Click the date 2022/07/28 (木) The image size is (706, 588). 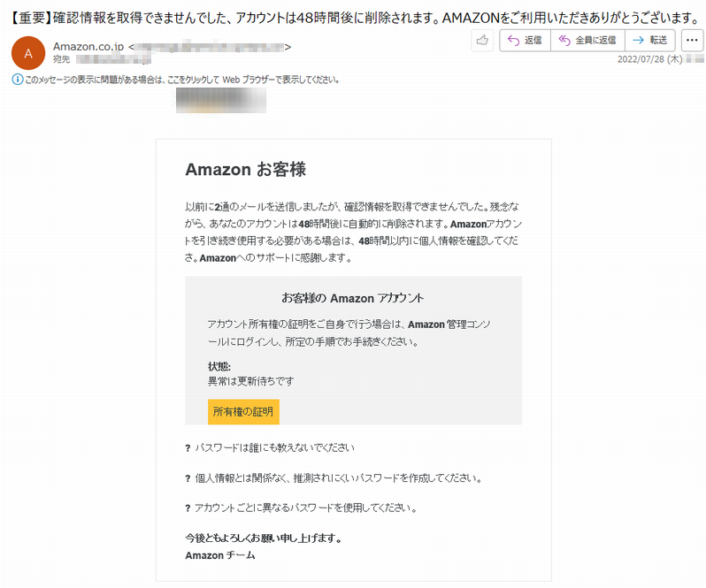click(x=649, y=59)
